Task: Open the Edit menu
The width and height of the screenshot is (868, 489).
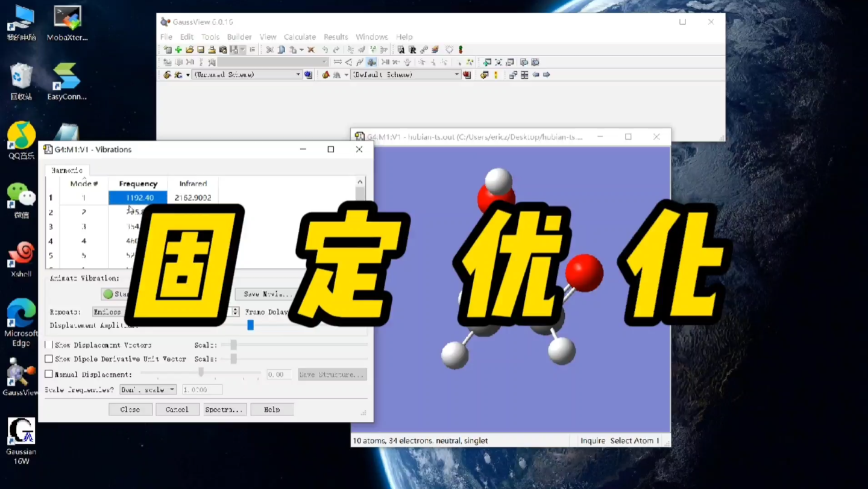Action: click(187, 37)
